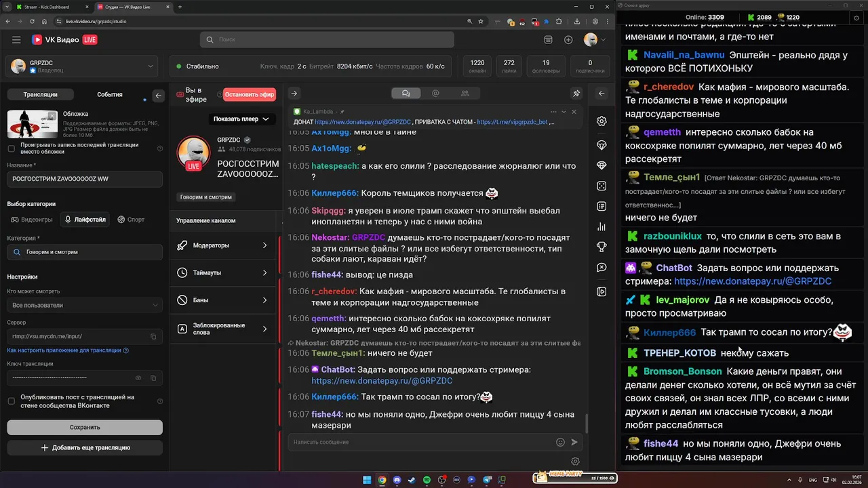The width and height of the screenshot is (868, 488).
Task: Click the cover image thumbnail
Action: pyautogui.click(x=33, y=124)
